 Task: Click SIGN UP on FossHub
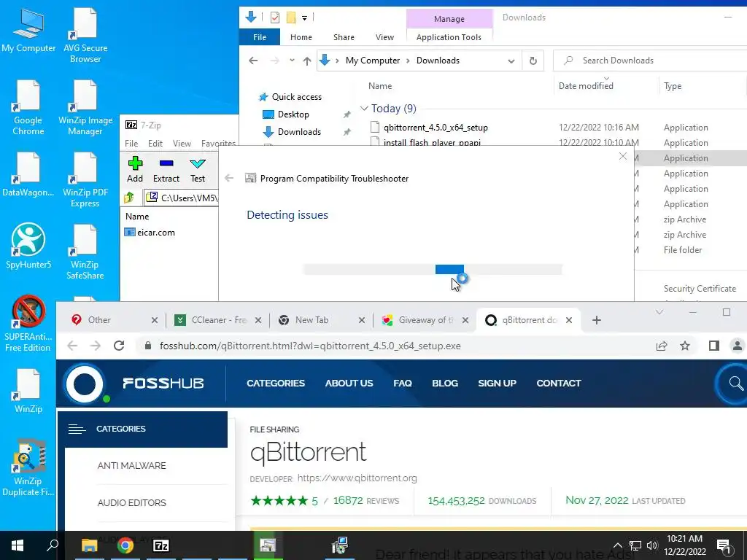tap(497, 384)
